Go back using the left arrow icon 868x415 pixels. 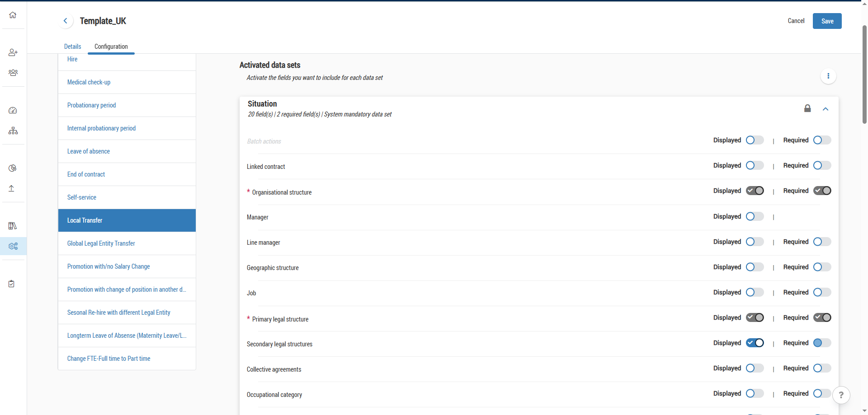click(66, 21)
